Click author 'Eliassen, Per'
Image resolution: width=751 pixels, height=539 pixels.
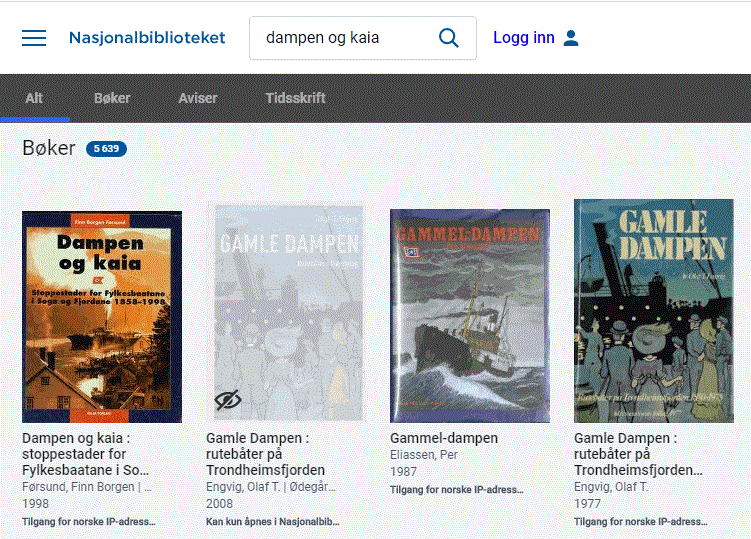(x=424, y=455)
